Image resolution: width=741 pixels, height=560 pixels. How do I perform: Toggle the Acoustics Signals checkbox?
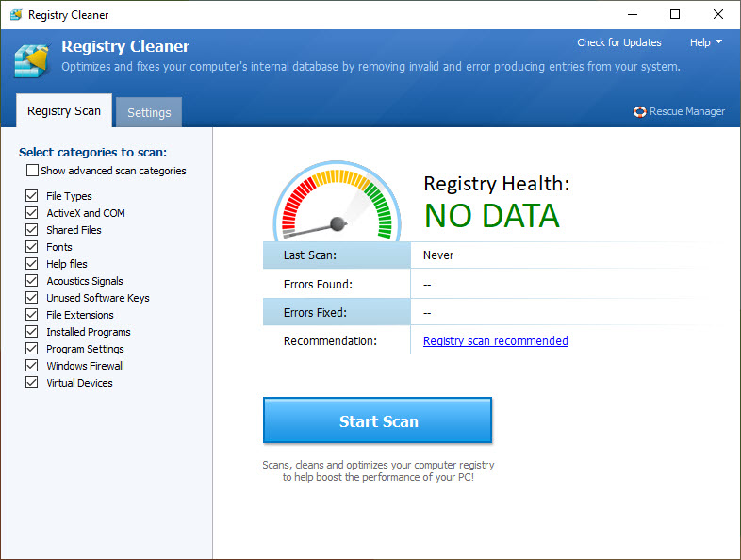click(x=32, y=281)
